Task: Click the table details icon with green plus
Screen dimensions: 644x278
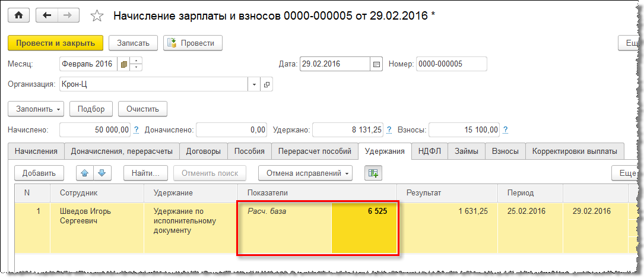Action: click(373, 173)
